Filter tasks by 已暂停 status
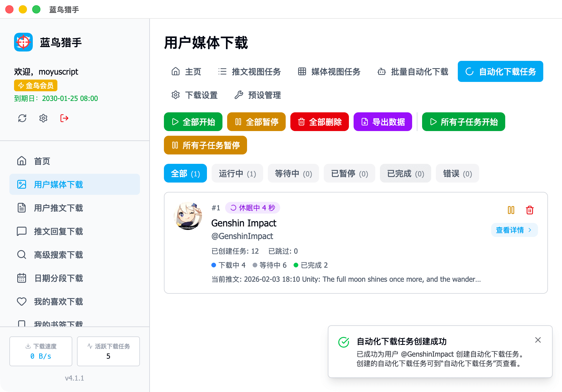Image resolution: width=562 pixels, height=392 pixels. 349,173
